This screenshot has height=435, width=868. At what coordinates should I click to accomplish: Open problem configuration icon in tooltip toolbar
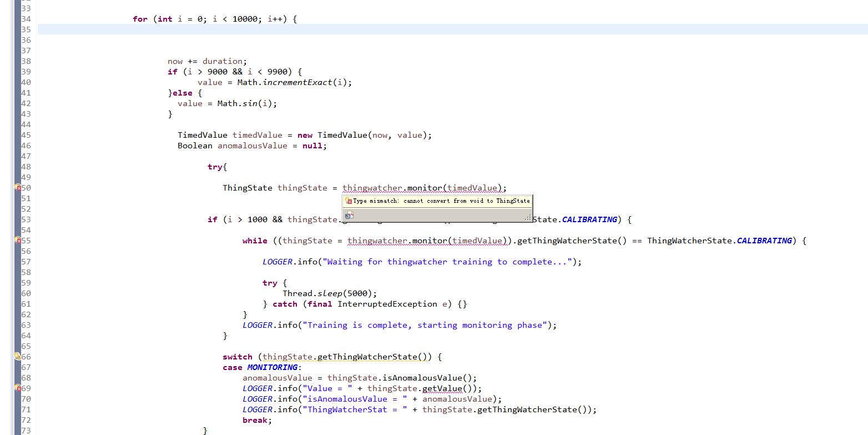click(349, 216)
